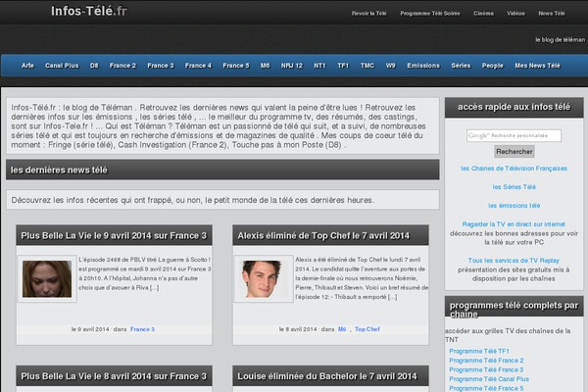Image resolution: width=588 pixels, height=392 pixels.
Task: Go to Cinéma in top menu
Action: [x=483, y=13]
